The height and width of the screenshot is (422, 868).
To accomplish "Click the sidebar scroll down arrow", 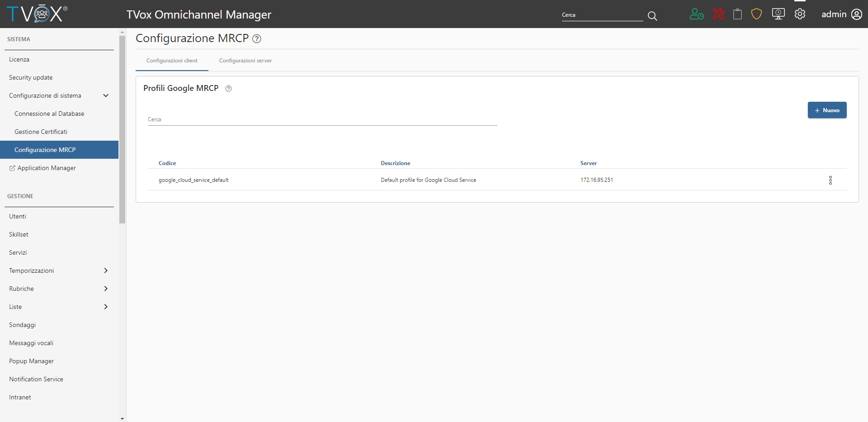I will (122, 419).
